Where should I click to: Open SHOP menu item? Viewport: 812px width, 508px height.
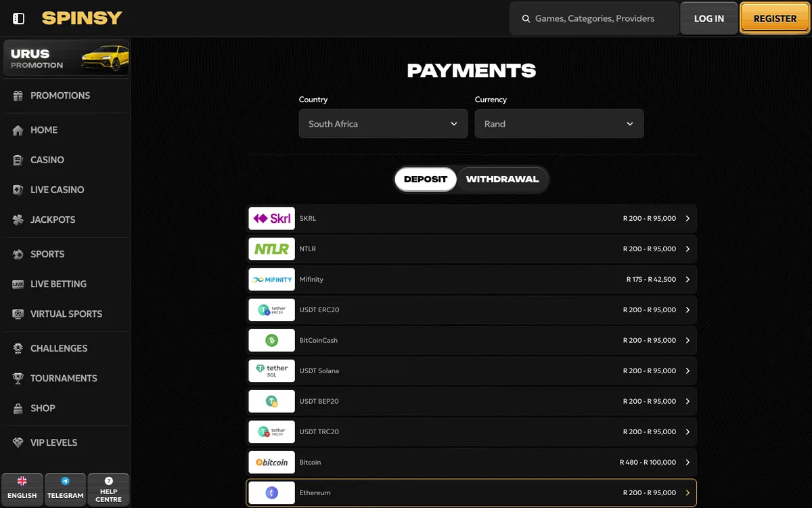(x=66, y=408)
